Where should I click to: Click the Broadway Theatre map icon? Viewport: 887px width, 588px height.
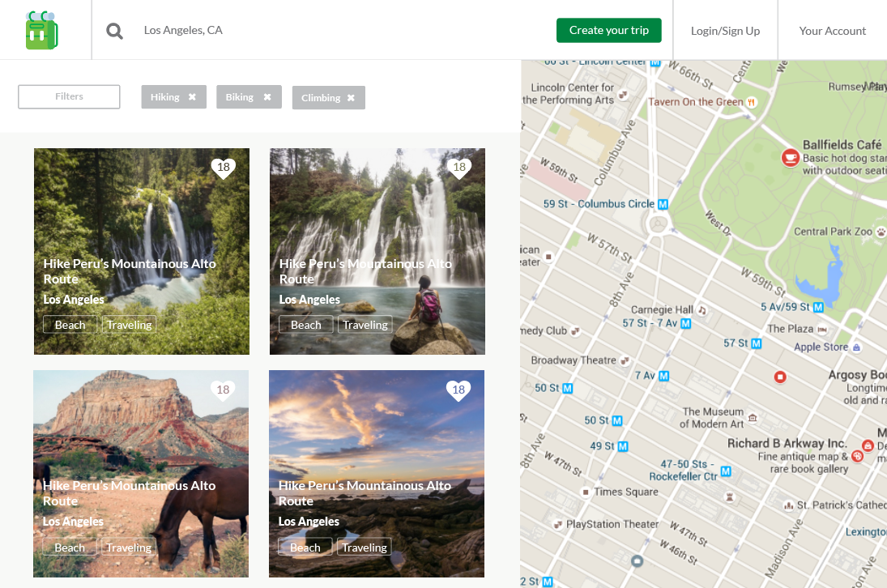(625, 360)
